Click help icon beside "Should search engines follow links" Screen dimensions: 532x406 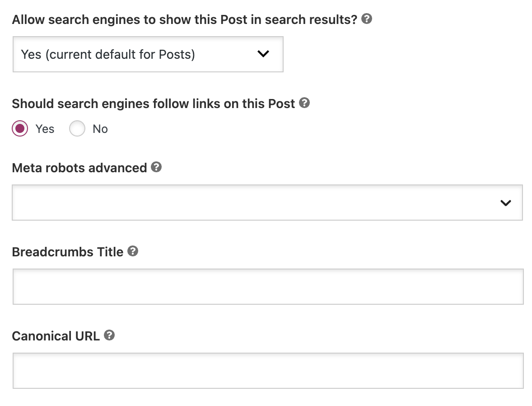[304, 103]
